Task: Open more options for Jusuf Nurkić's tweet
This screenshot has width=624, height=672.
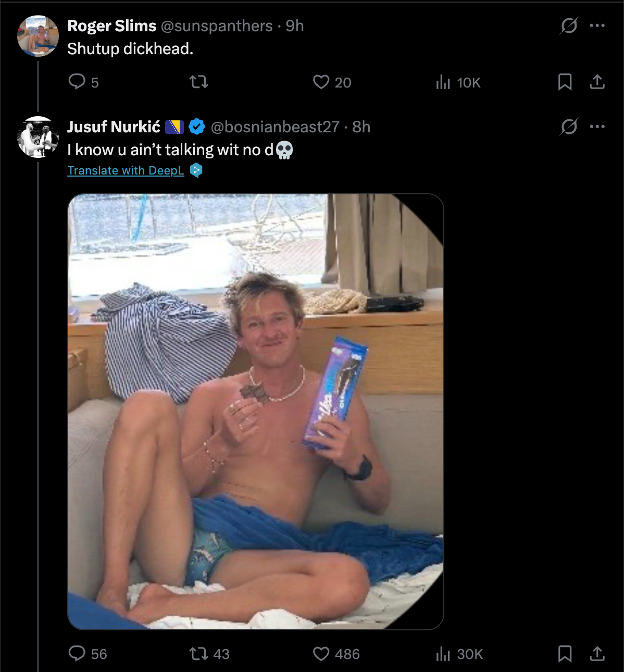Action: 597,126
